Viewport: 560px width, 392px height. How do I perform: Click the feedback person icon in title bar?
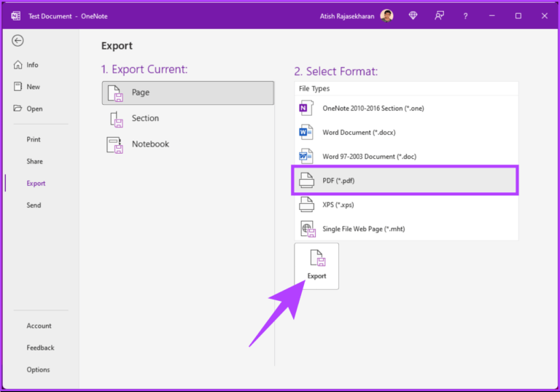439,16
